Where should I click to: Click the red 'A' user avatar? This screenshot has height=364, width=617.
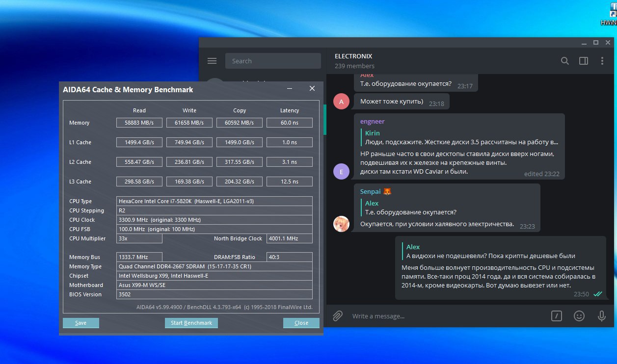[x=341, y=101]
